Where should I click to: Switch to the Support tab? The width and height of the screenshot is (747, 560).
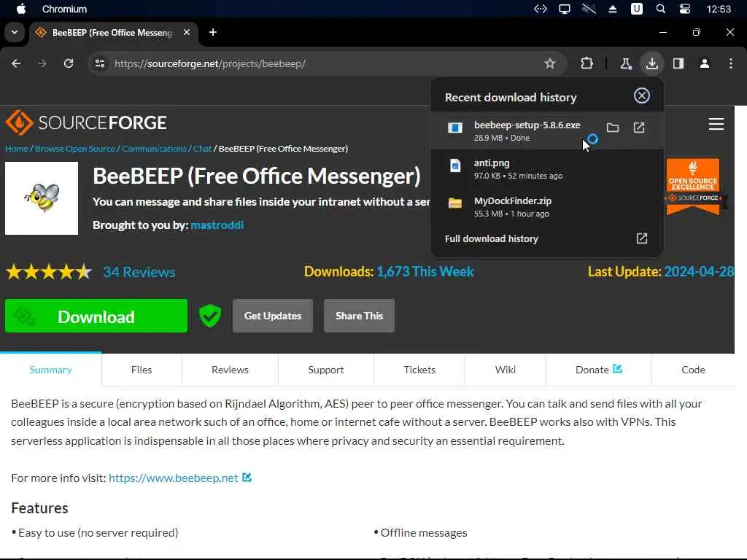[326, 370]
